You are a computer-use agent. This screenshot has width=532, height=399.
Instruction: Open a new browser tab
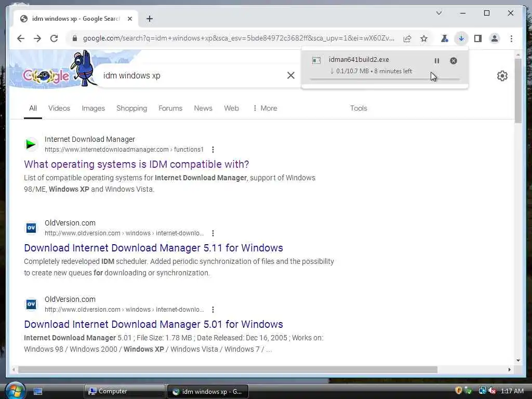point(150,19)
